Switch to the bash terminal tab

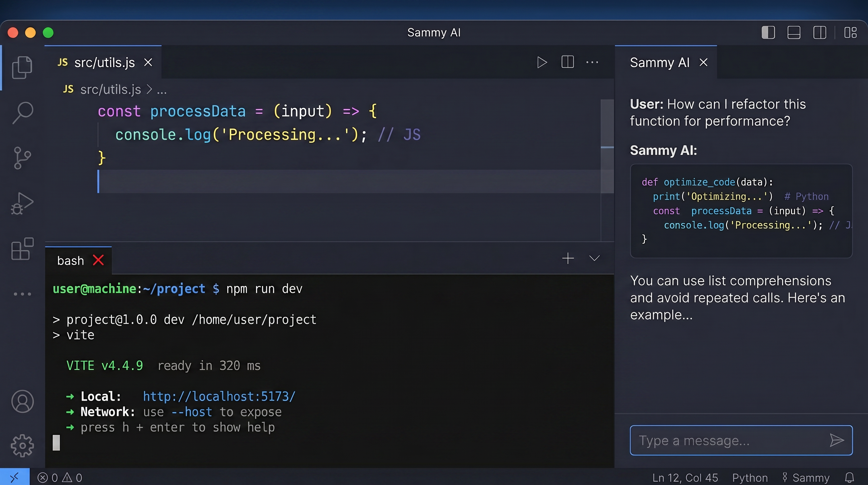click(70, 260)
